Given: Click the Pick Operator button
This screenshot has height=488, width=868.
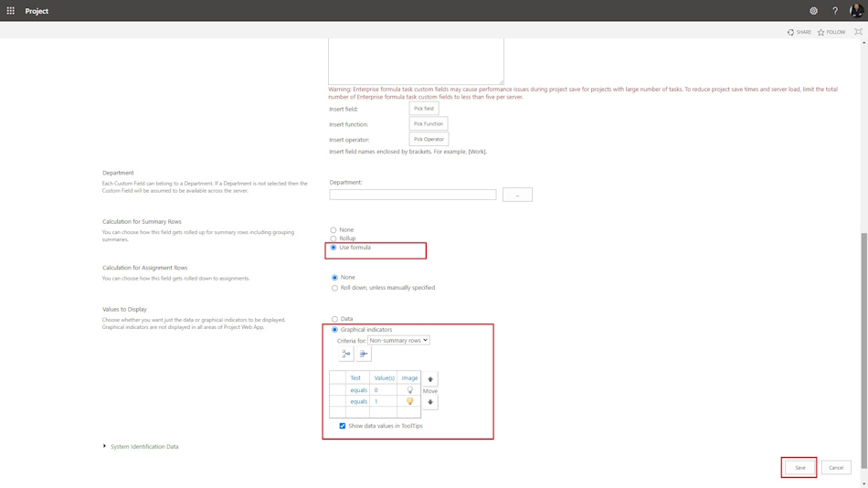Looking at the screenshot, I should coord(429,139).
